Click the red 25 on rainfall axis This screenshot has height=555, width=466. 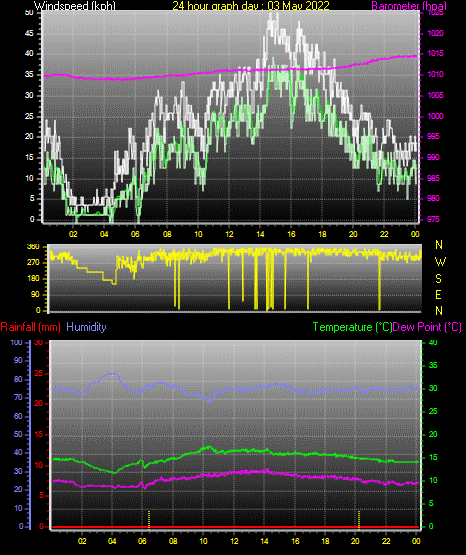[39, 373]
